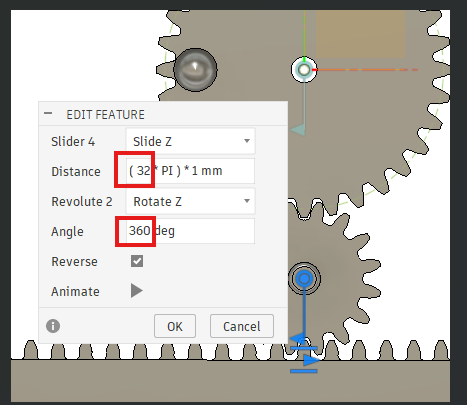Confirm with the OK button
The height and width of the screenshot is (405, 467).
175,326
